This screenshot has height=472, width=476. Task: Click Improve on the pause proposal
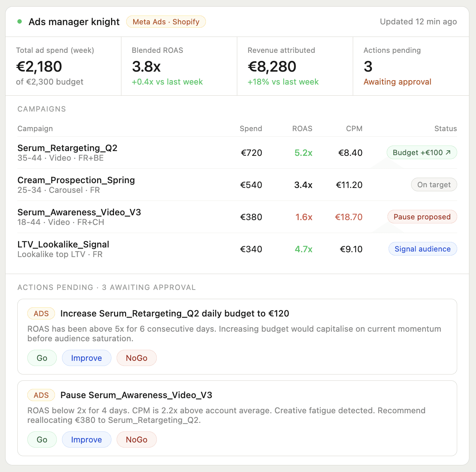tap(86, 439)
